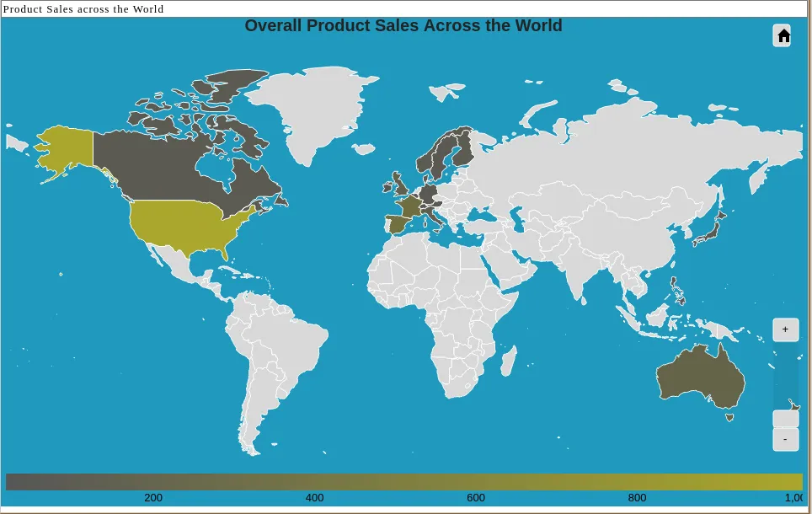Select Mexico on the map
Screen dimensions: 812x514
(179, 267)
